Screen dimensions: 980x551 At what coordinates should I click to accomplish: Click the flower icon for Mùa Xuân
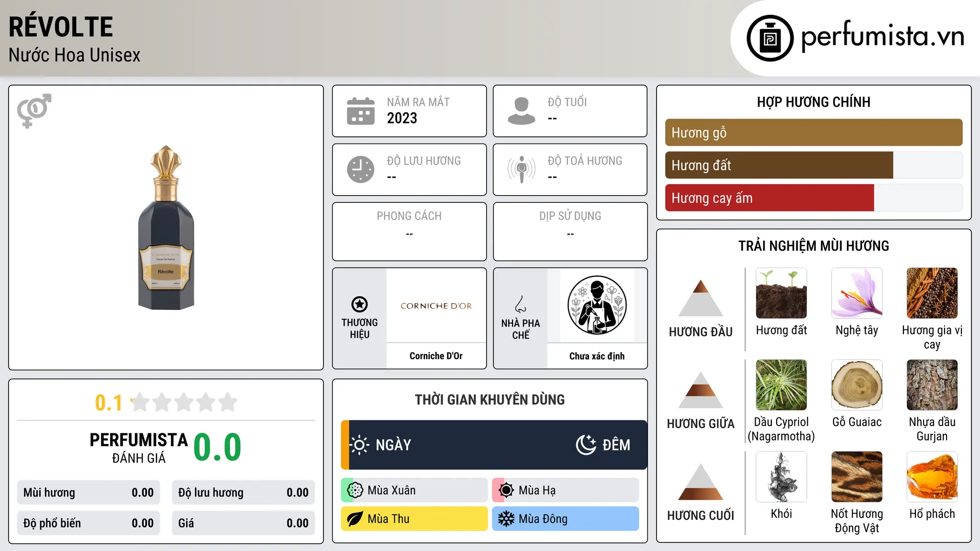click(355, 490)
